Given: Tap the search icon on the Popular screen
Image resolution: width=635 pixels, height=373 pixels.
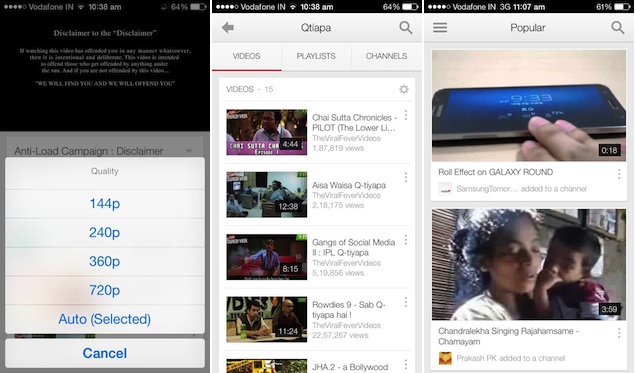Looking at the screenshot, I should coord(618,28).
